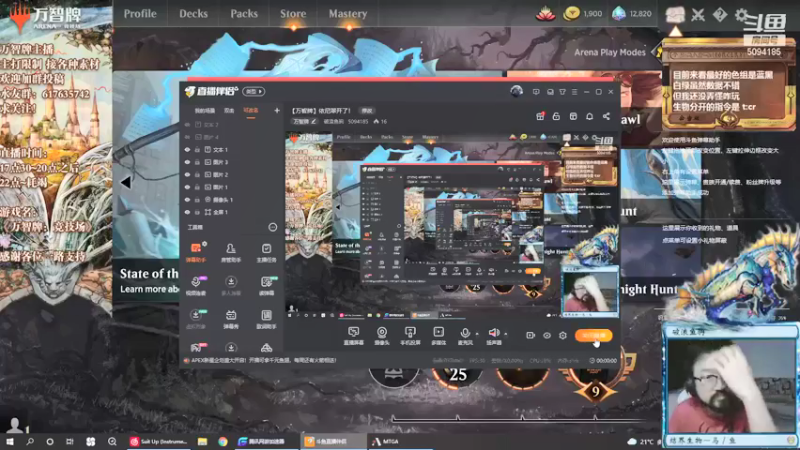Toggle visibility of 全屏 1 source

click(187, 212)
